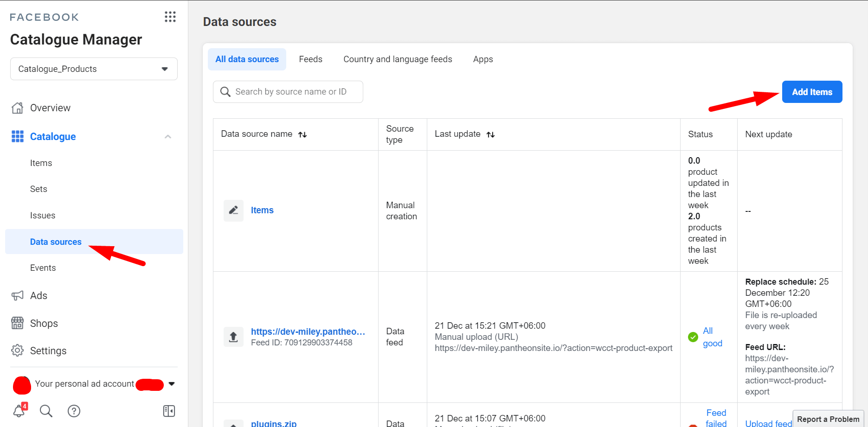
Task: Select Country and language feeds tab
Action: point(398,59)
